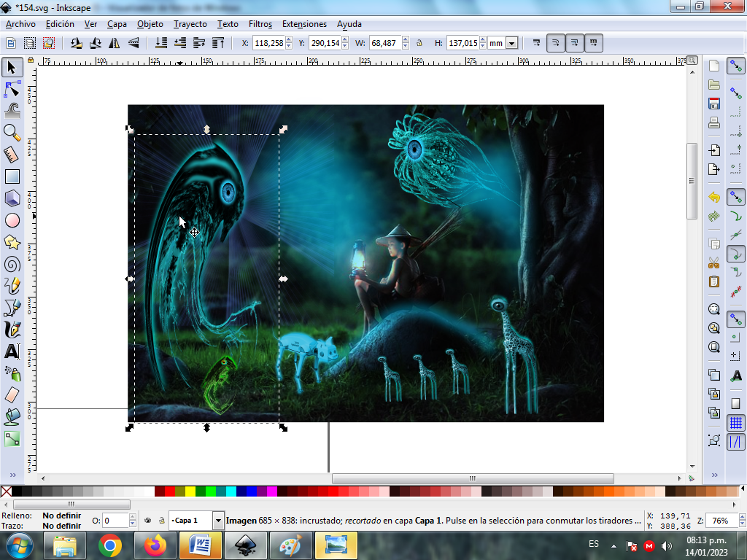Toggle moving patterns with objects
The height and width of the screenshot is (560, 747).
[594, 43]
